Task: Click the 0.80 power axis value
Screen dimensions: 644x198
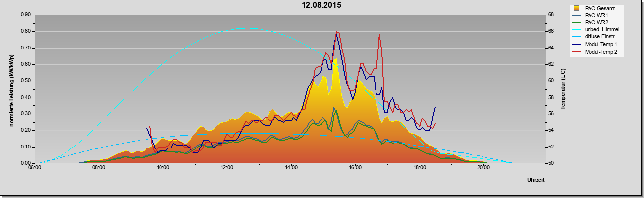Action: (x=26, y=31)
